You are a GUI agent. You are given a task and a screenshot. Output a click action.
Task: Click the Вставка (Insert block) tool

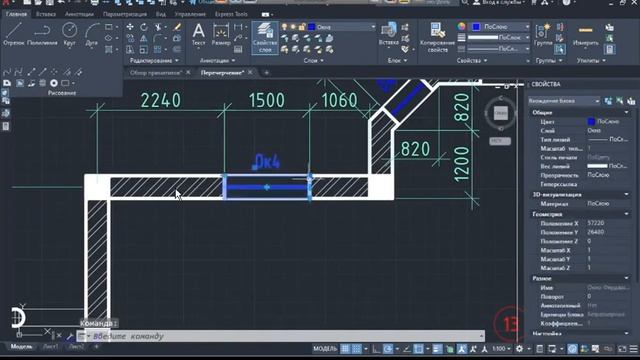tap(388, 34)
